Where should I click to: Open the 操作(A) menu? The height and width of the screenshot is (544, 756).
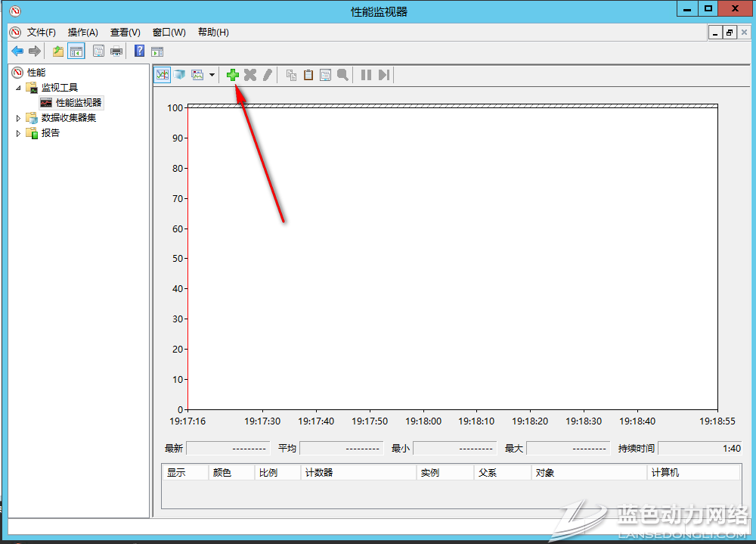click(x=82, y=33)
